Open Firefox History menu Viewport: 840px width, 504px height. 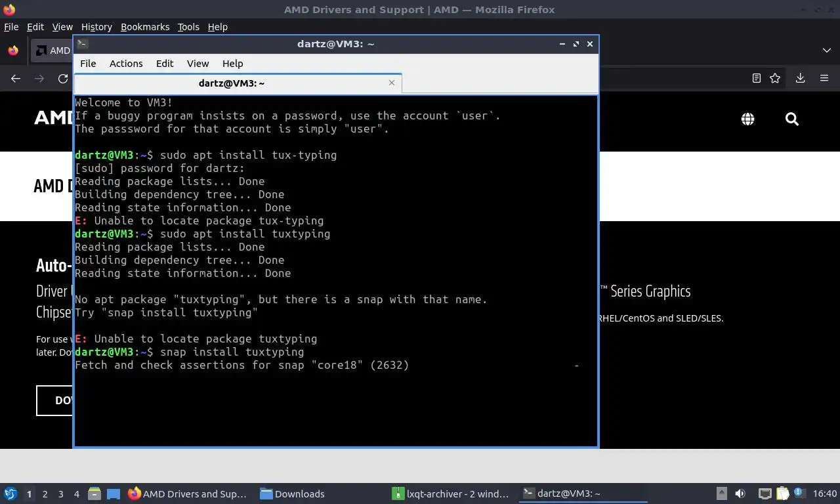coord(96,27)
